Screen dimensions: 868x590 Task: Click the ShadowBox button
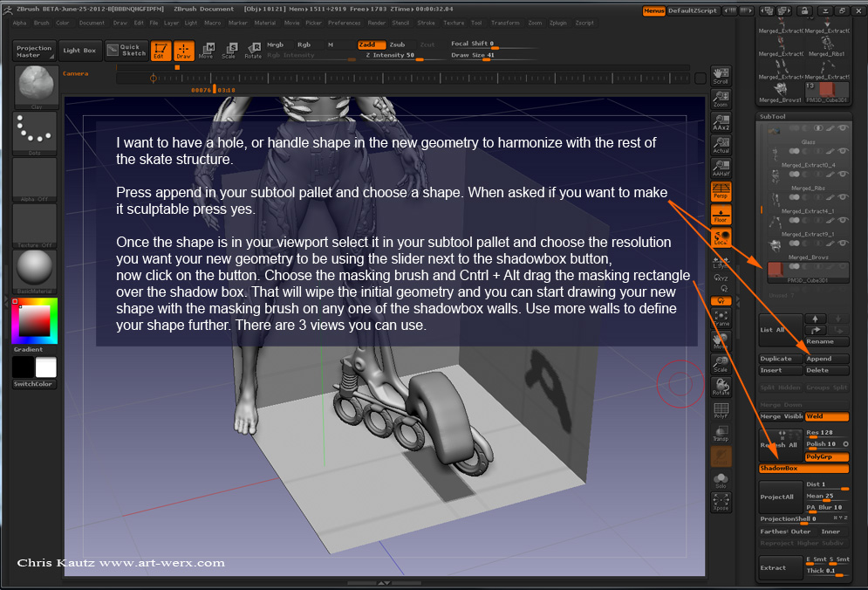[803, 469]
